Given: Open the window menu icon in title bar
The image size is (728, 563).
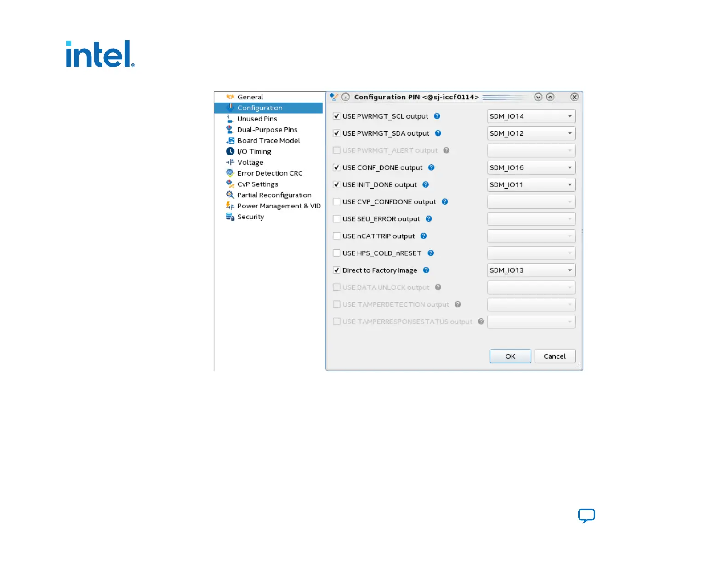Looking at the screenshot, I should [334, 97].
